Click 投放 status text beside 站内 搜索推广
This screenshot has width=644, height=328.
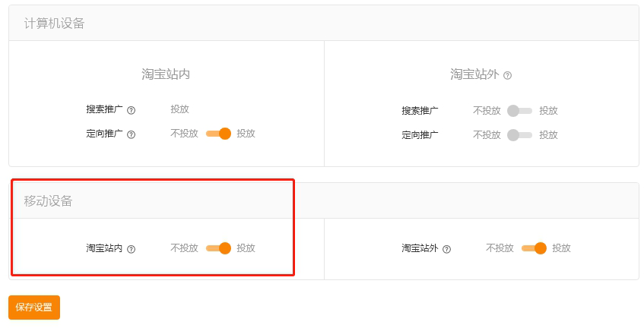[179, 109]
